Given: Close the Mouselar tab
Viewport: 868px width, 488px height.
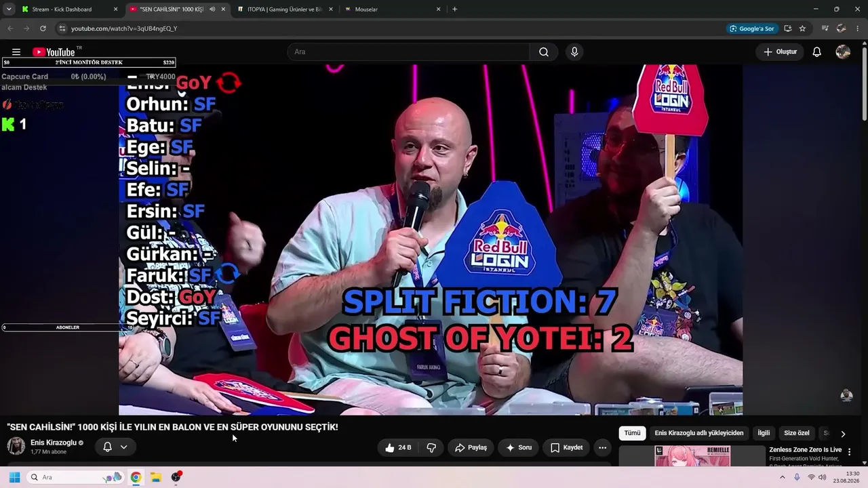Looking at the screenshot, I should 438,9.
